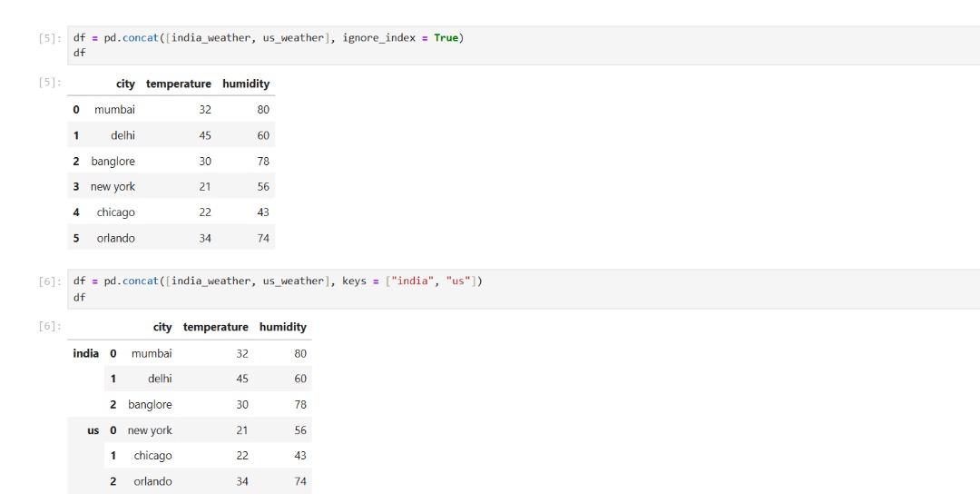Image resolution: width=980 pixels, height=503 pixels.
Task: Click orlando in the output [6] table
Action: pos(153,482)
